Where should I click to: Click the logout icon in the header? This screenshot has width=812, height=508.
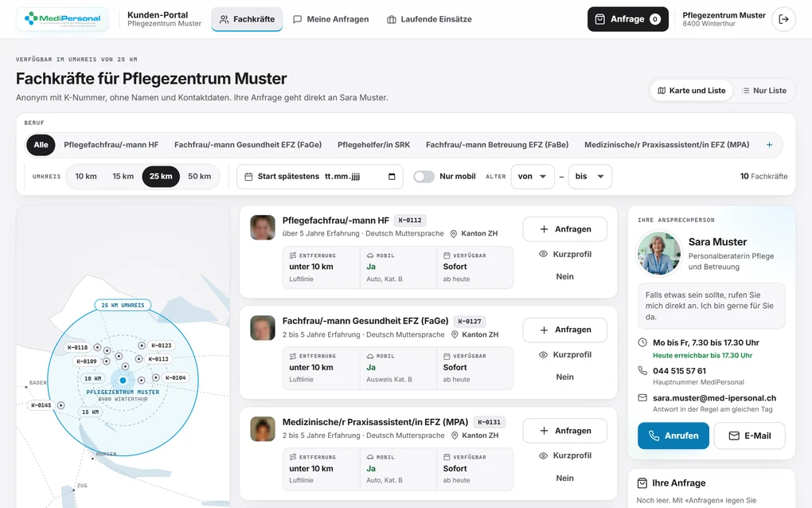tap(783, 19)
